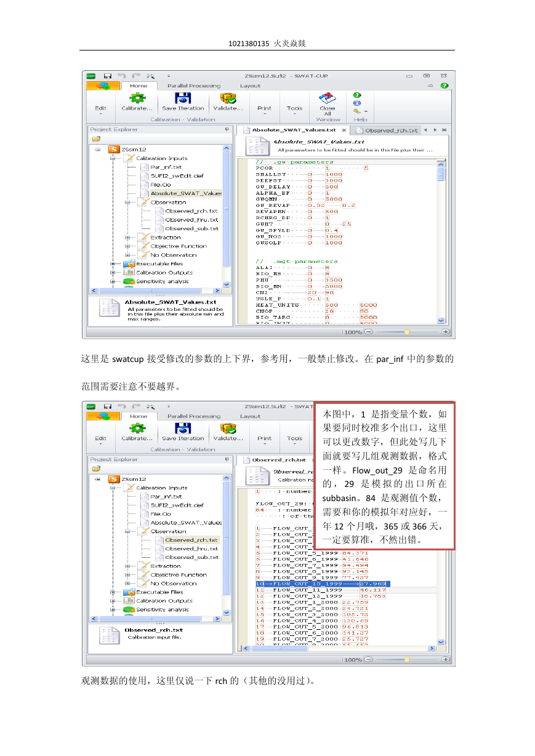535x756 pixels.
Task: Expand Objective Function node in top window tree
Action: point(127,246)
